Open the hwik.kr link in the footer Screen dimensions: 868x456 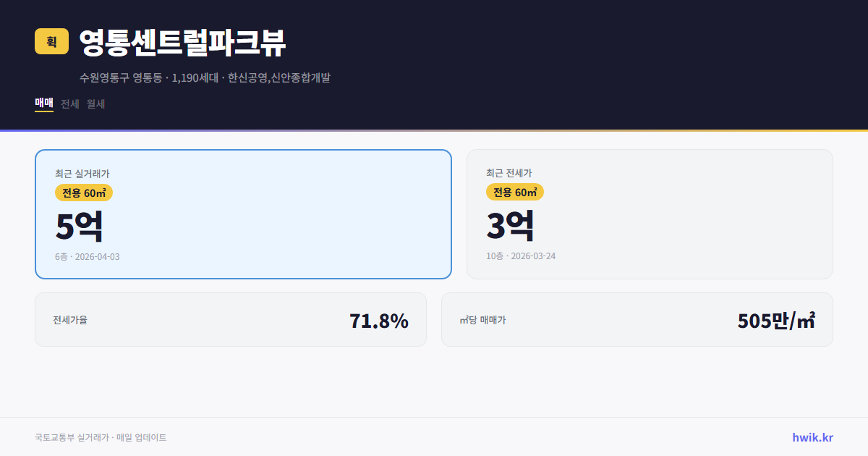point(811,436)
